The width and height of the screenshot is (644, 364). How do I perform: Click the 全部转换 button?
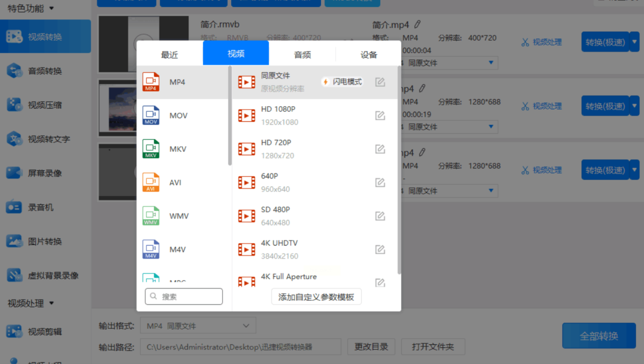(599, 336)
